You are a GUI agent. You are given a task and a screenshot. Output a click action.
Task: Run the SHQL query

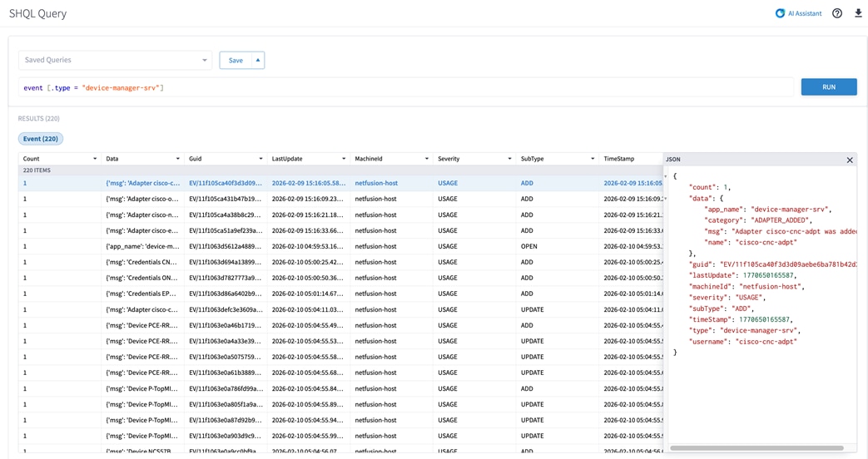point(829,86)
